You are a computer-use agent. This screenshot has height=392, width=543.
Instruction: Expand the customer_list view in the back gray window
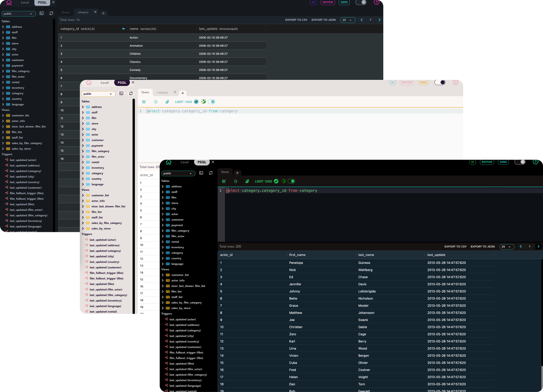tap(3, 115)
